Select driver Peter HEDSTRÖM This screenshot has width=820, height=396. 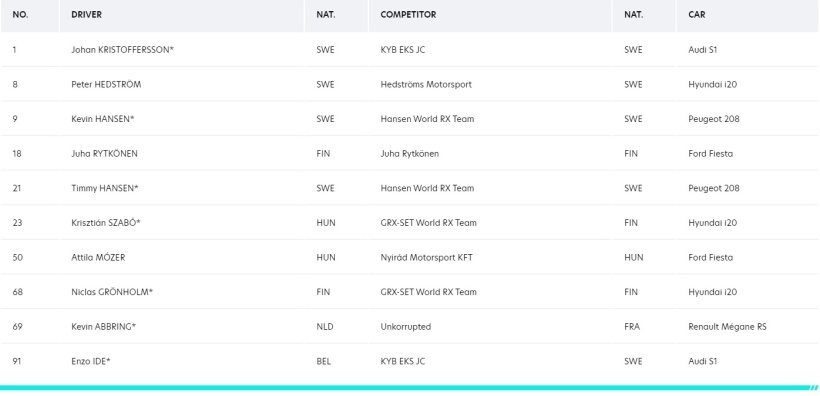(x=106, y=84)
